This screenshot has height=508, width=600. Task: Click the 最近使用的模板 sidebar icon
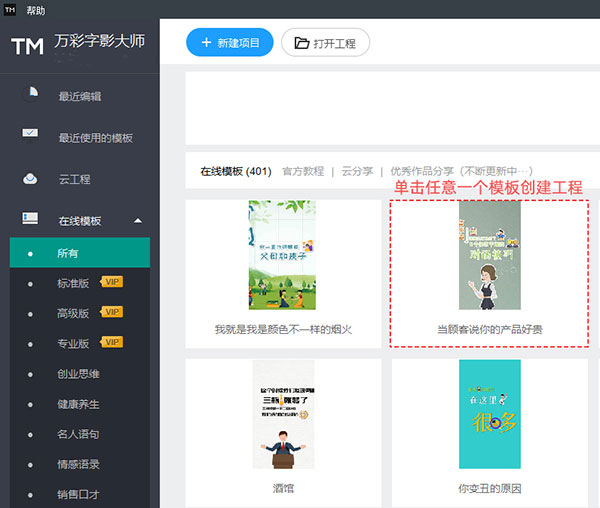[31, 136]
